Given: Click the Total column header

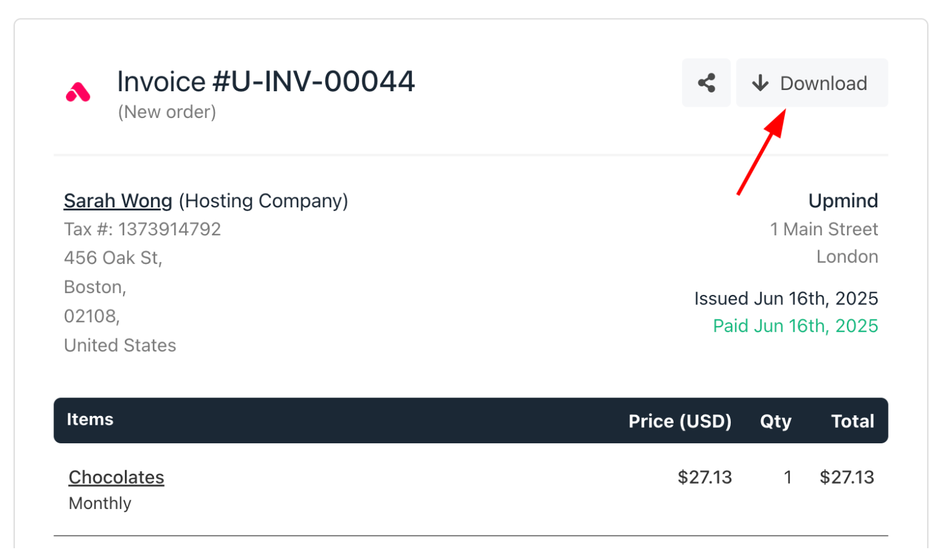Looking at the screenshot, I should (x=853, y=421).
